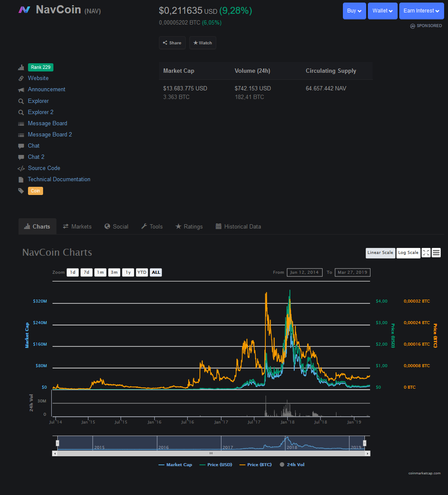This screenshot has height=495, width=448.
Task: Set chart zoom to 1m
Action: pos(100,272)
